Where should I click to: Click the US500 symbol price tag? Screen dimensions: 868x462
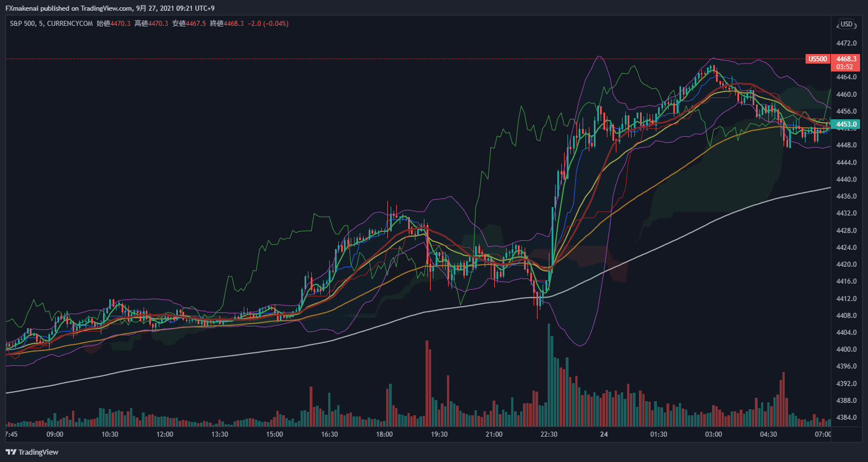[818, 59]
